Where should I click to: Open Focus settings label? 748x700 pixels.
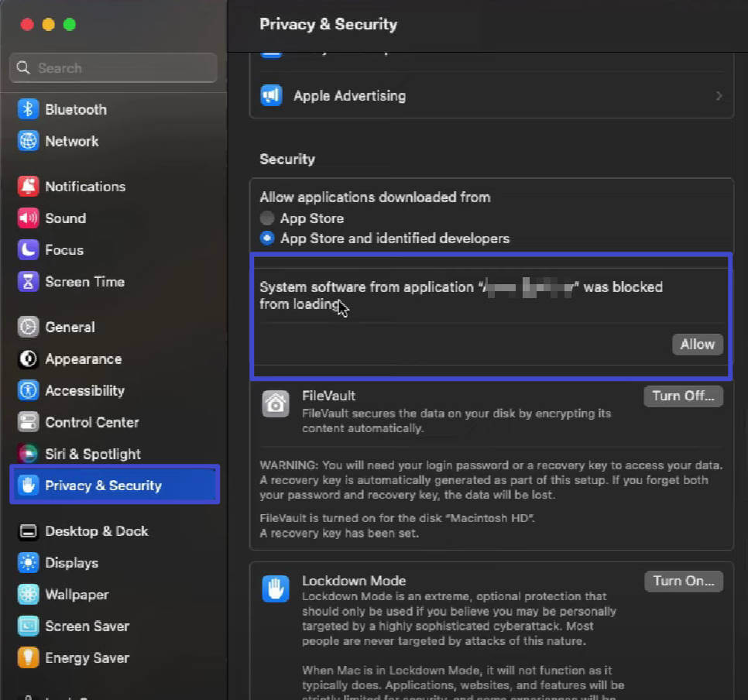pos(64,250)
